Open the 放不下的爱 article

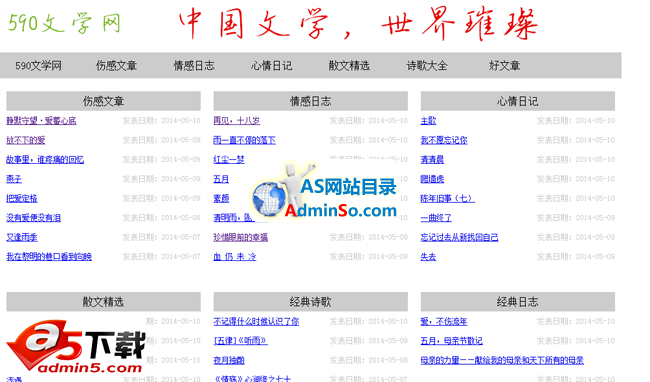26,140
